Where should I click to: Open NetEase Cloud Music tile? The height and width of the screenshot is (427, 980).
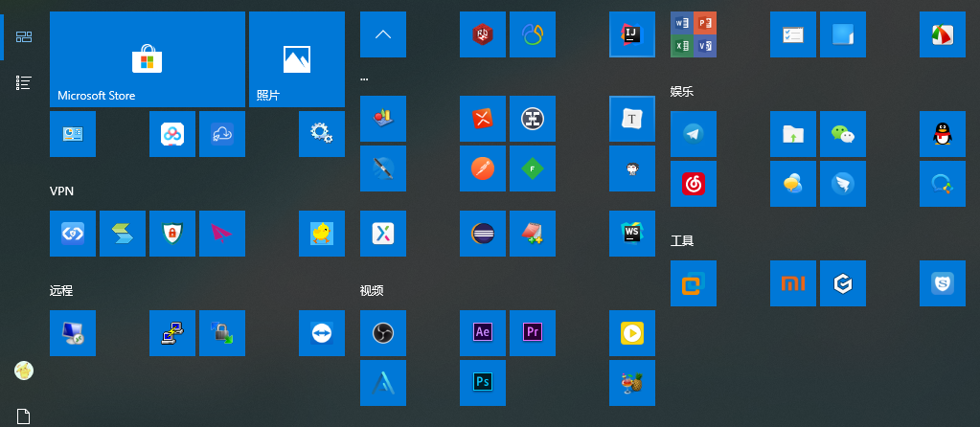pyautogui.click(x=694, y=184)
